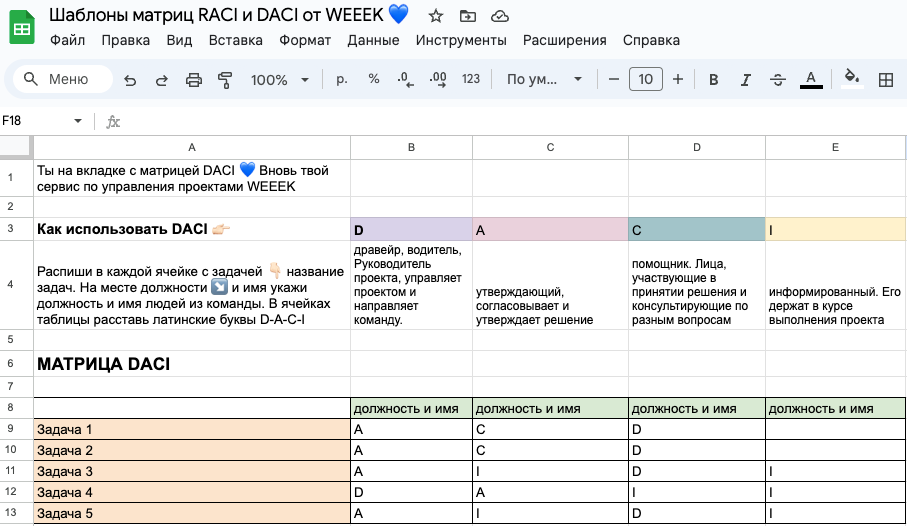
Task: Select 'Как использовать DACI' cell
Action: (191, 229)
